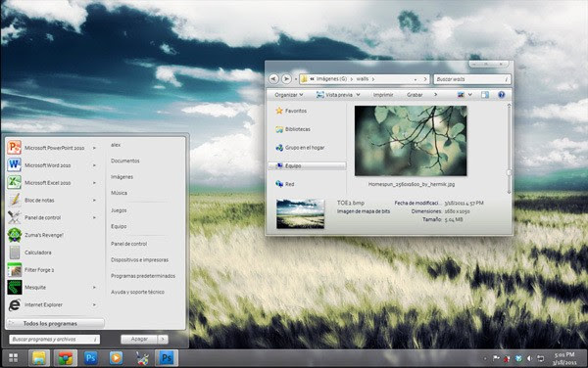Go back in the Explorer window

[273, 79]
